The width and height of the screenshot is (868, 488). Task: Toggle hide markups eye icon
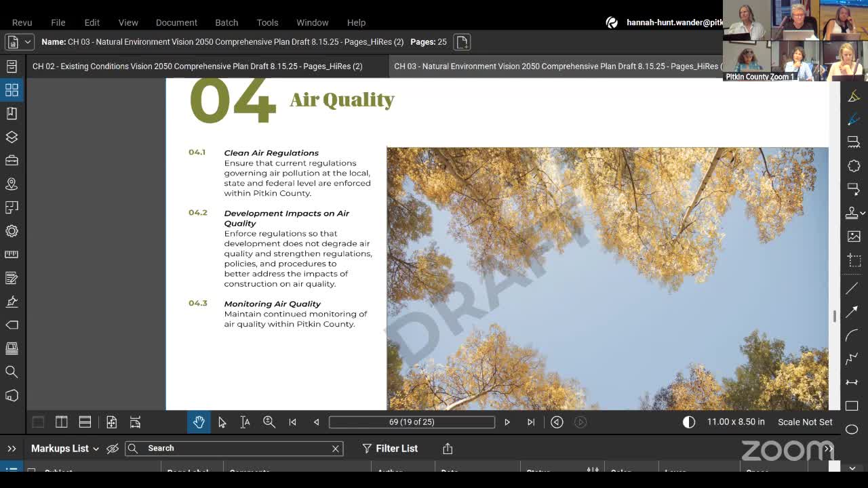[x=113, y=449]
